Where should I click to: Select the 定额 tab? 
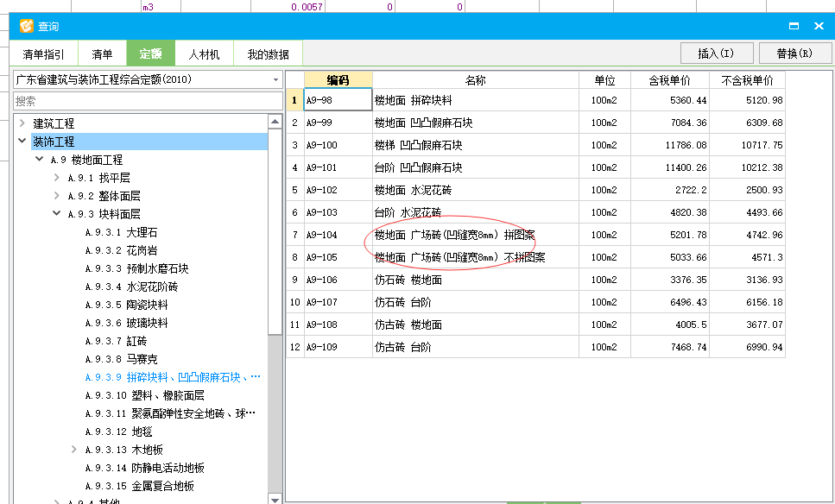point(151,54)
